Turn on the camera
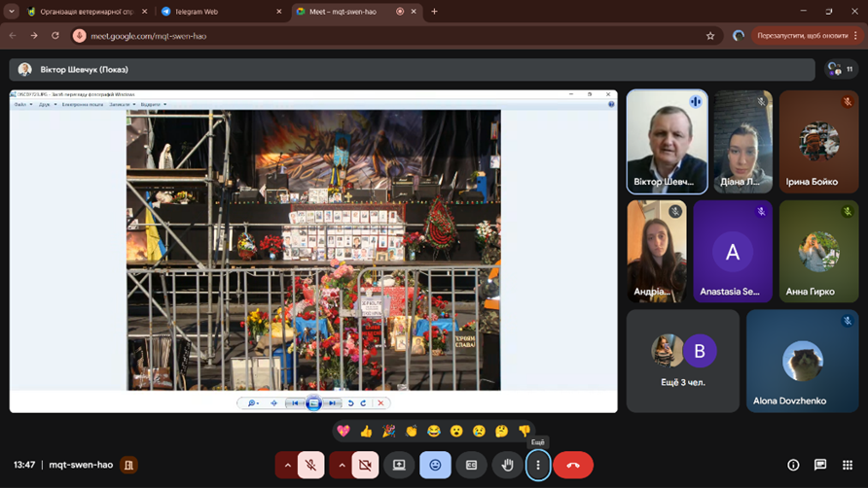This screenshot has height=488, width=868. [365, 466]
